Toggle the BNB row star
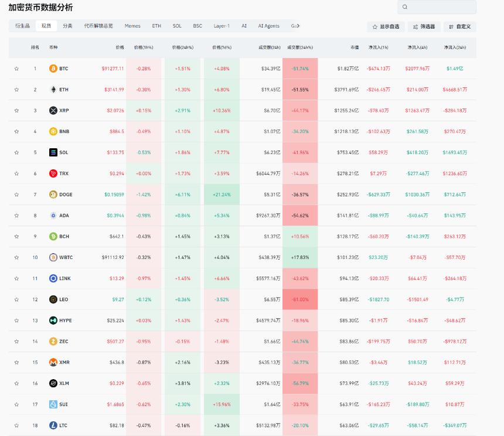The height and width of the screenshot is (436, 504). (16, 131)
